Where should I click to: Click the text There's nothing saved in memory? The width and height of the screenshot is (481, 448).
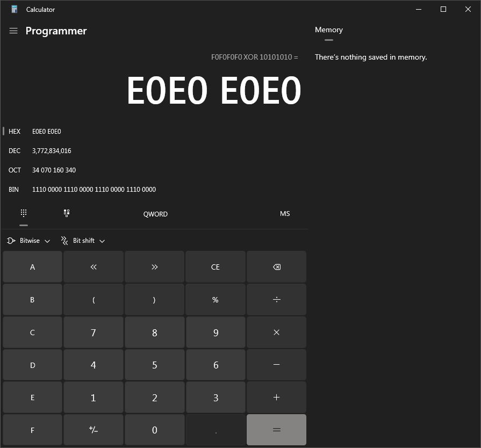tap(371, 57)
